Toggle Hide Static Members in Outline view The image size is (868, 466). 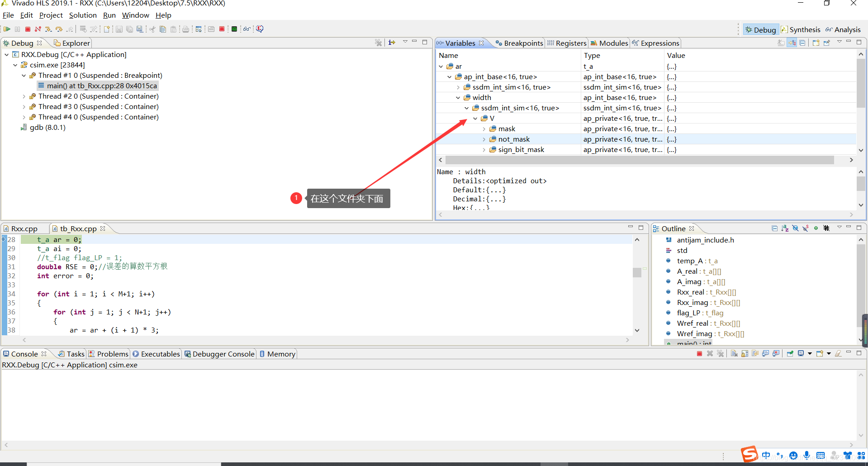pyautogui.click(x=806, y=228)
